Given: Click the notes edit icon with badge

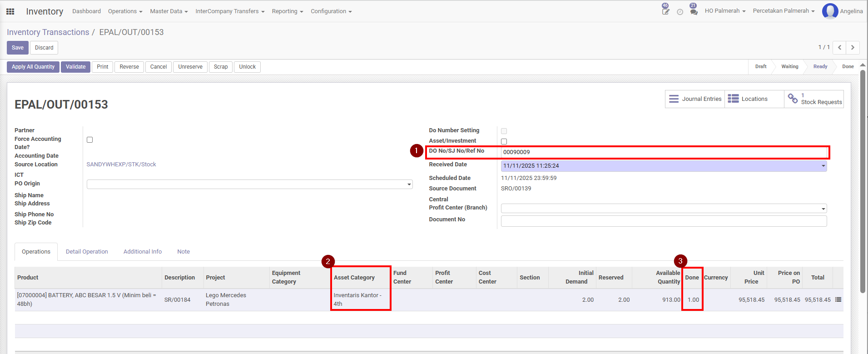Looking at the screenshot, I should tap(665, 11).
